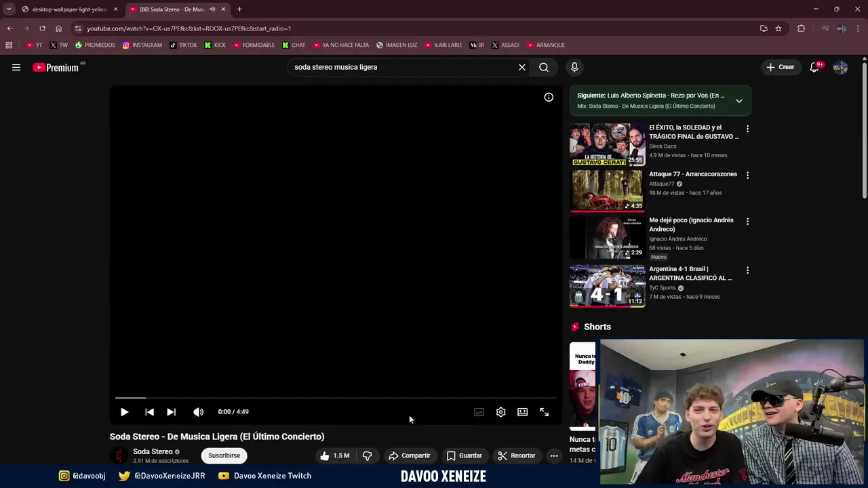
Task: Open the notifications bell
Action: pyautogui.click(x=814, y=67)
